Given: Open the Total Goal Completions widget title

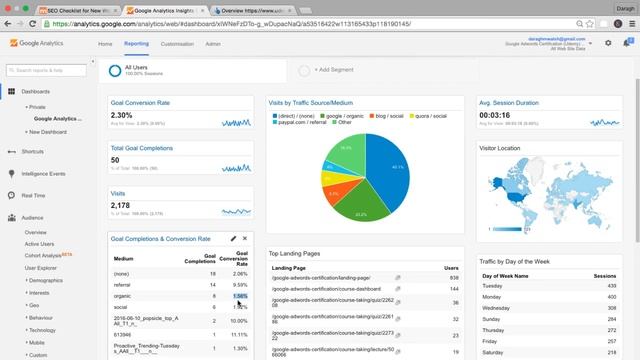Looking at the screenshot, I should click(x=142, y=148).
